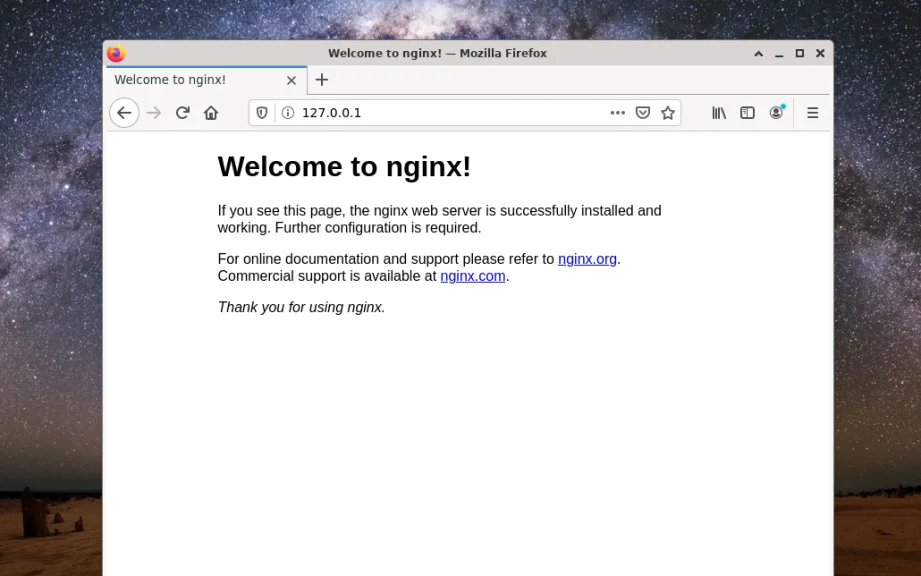This screenshot has height=576, width=921.
Task: Bookmark this page using the star
Action: pos(667,112)
